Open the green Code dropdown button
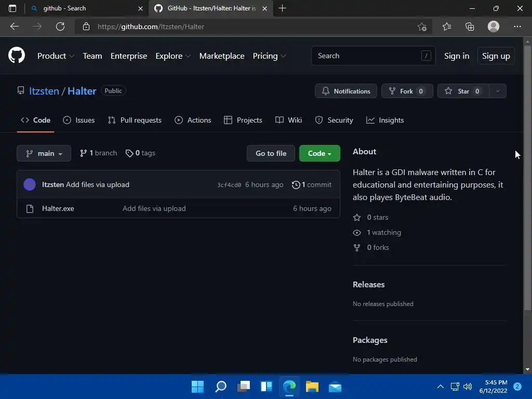532x399 pixels. pyautogui.click(x=320, y=153)
